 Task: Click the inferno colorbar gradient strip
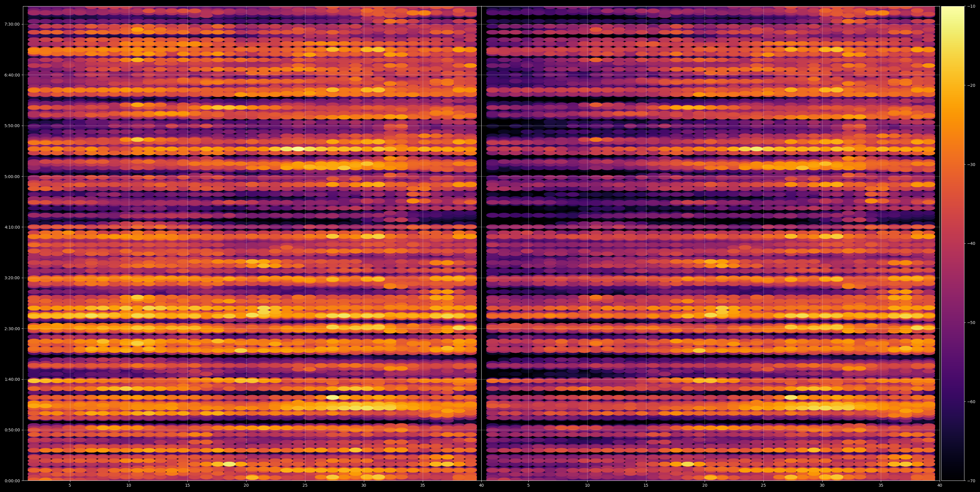pyautogui.click(x=953, y=244)
